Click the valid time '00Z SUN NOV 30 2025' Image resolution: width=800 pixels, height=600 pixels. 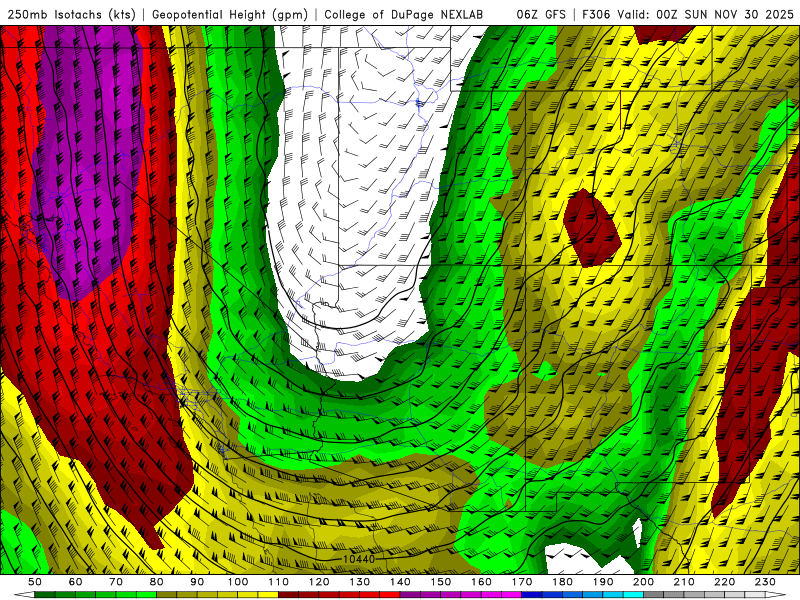(x=725, y=15)
